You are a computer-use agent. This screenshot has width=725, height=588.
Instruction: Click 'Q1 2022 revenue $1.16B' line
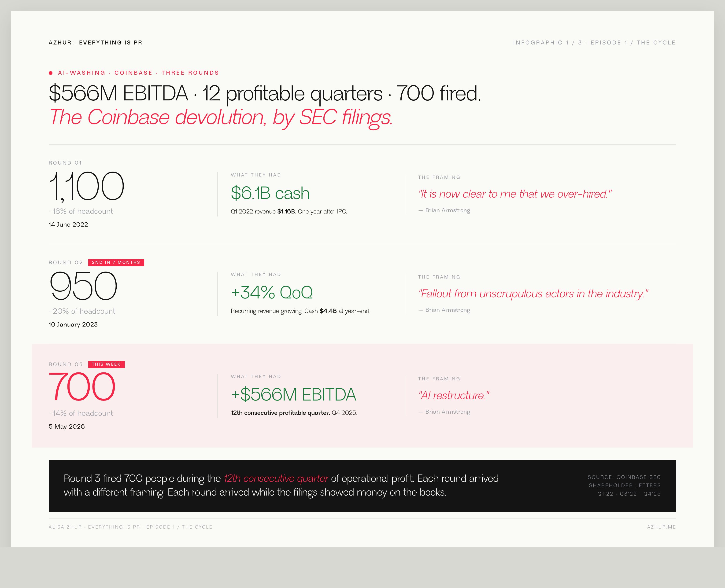tap(289, 212)
